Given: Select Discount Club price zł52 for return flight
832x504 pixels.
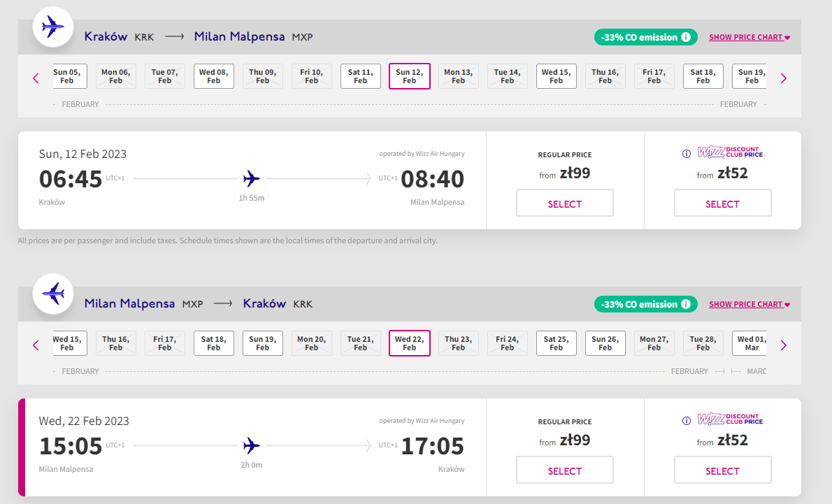Looking at the screenshot, I should tap(723, 470).
